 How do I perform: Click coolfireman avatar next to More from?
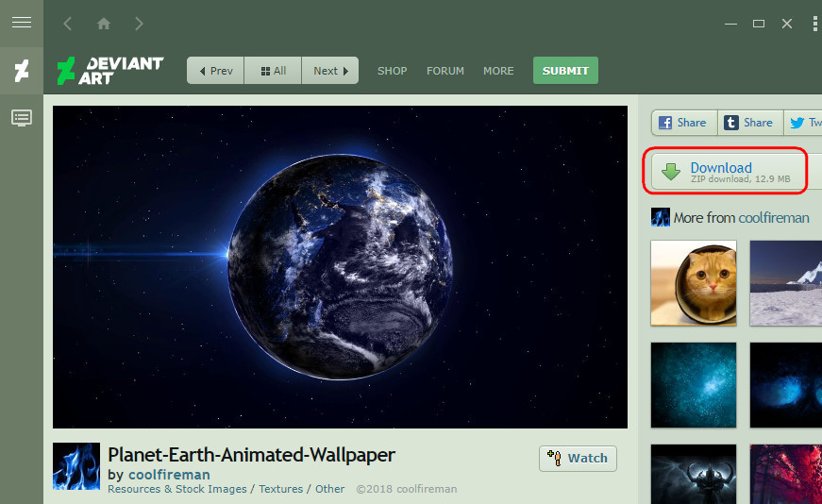click(660, 217)
